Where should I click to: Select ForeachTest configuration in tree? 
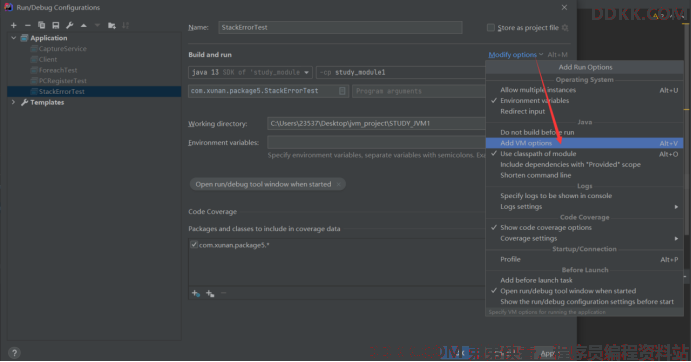coord(58,70)
